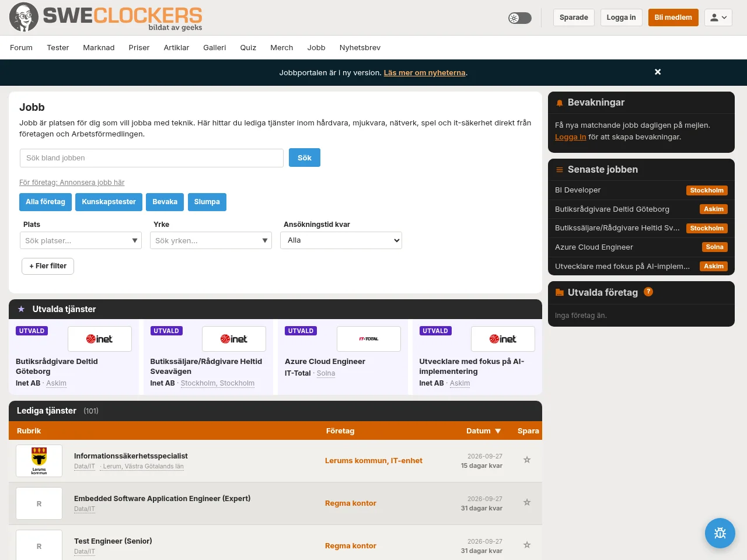
Task: Open the Ansökningstid kvar select box
Action: [341, 240]
